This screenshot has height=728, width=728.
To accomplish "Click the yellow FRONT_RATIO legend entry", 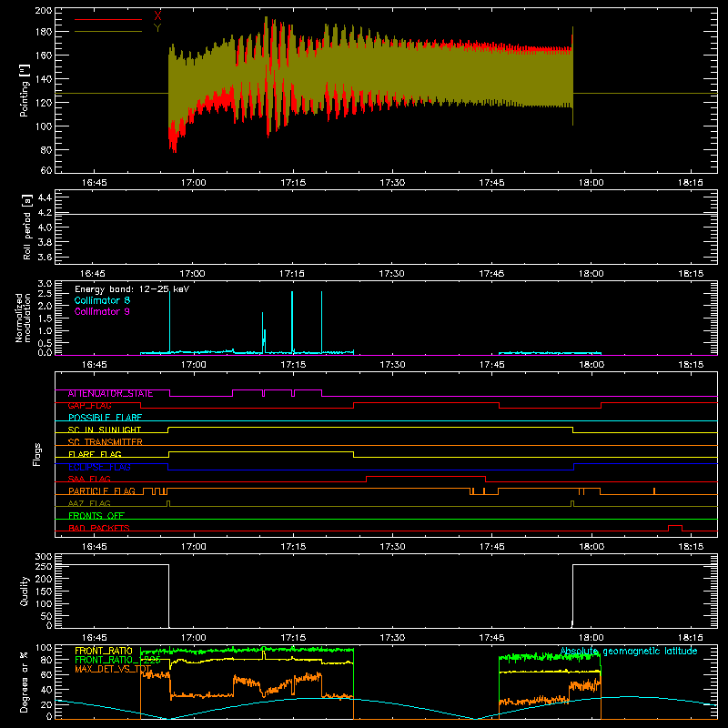I will point(104,651).
